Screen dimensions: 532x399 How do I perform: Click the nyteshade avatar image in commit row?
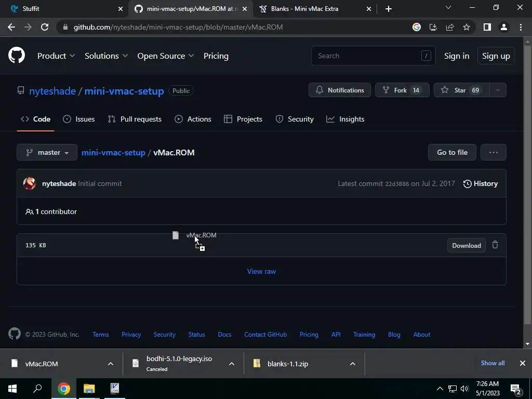(x=30, y=183)
